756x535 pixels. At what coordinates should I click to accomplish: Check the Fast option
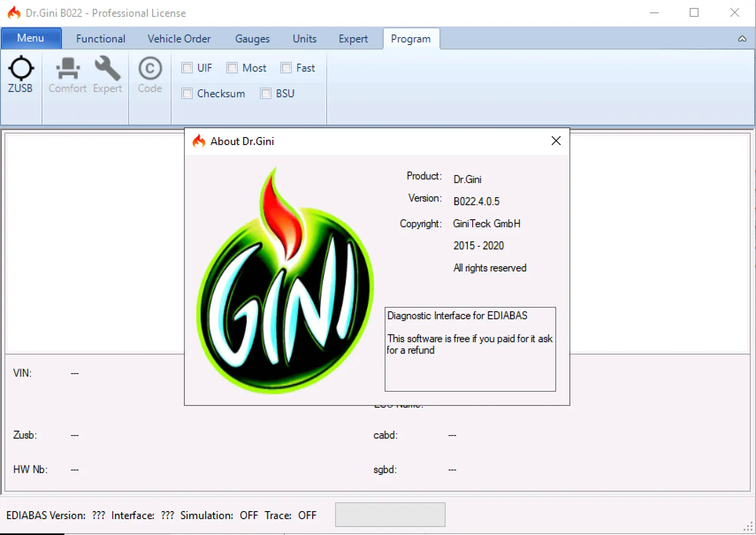[x=286, y=68]
